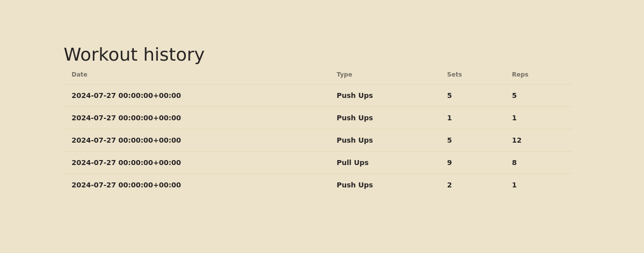Click the reps value 8 for Pull Ups

pyautogui.click(x=514, y=163)
